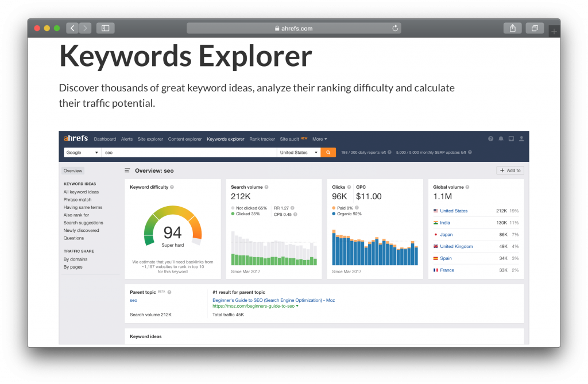Click the CPS 0.45 info icon
This screenshot has height=384, width=588.
click(295, 215)
